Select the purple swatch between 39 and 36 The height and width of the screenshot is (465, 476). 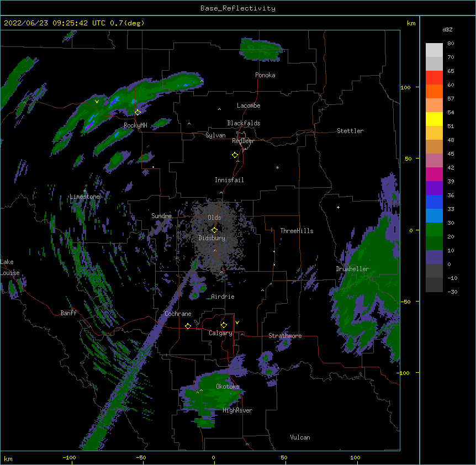[434, 188]
